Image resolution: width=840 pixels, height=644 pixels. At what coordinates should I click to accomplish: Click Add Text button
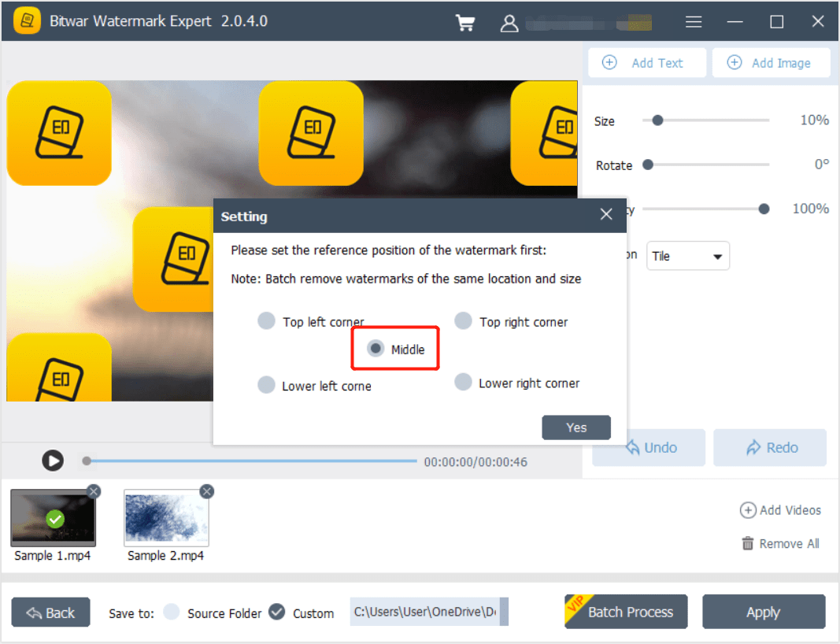[x=646, y=63]
